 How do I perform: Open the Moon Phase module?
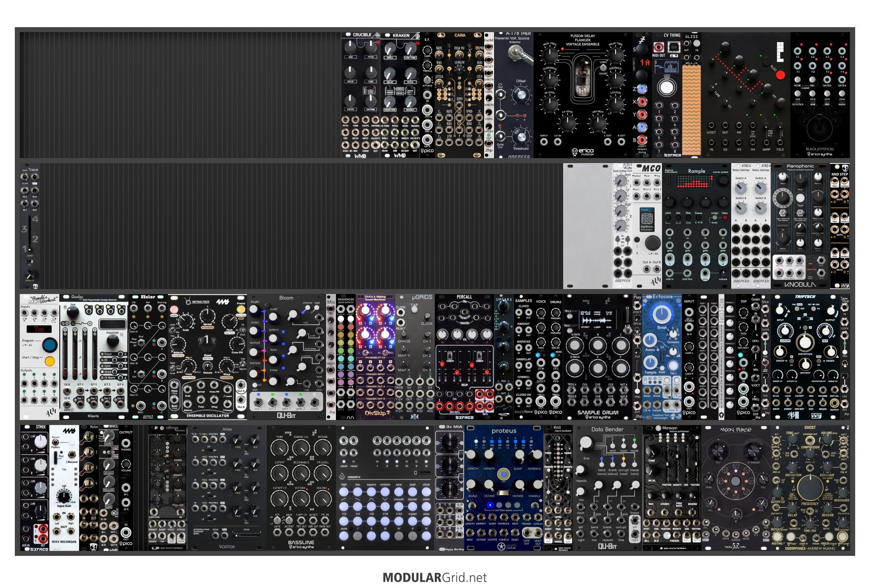click(736, 488)
